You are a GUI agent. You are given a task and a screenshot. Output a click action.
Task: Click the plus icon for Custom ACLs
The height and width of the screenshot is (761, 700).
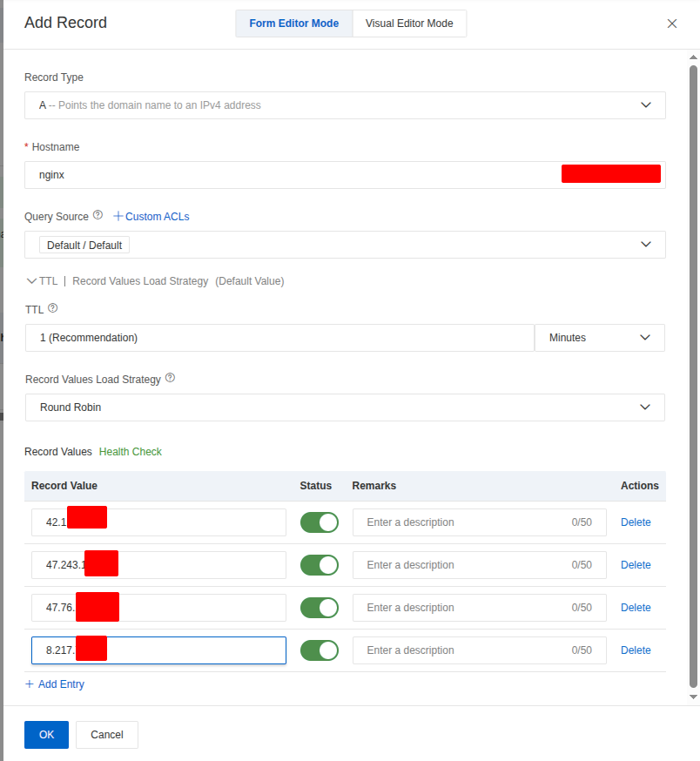click(118, 216)
